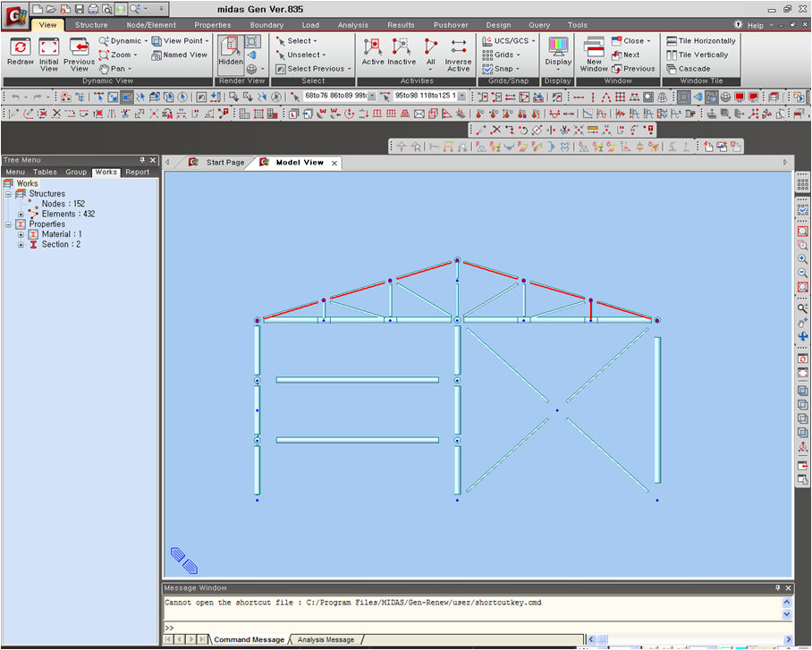Screen dimensions: 812x650
Task: Tile windows Horizontally
Action: pos(701,41)
